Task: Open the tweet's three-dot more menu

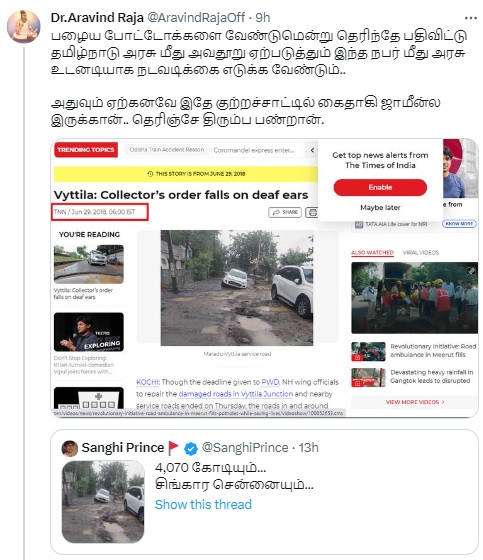Action: 470,18
